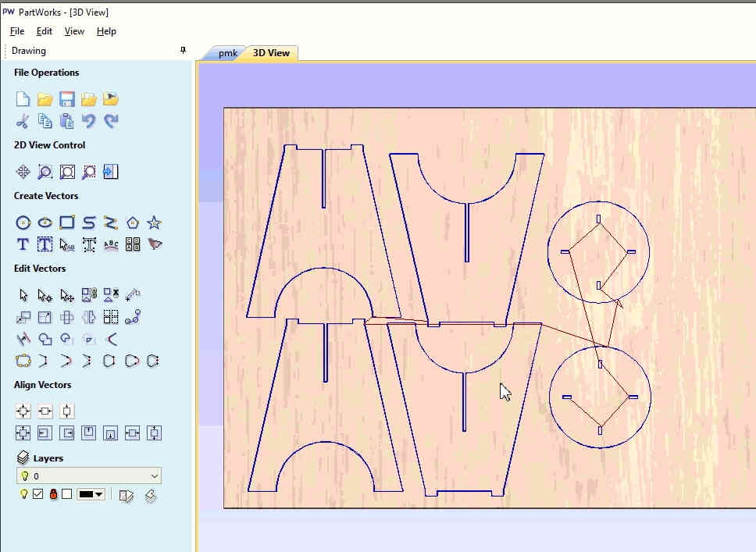The image size is (756, 552).
Task: Select the 3D View tab
Action: 272,53
